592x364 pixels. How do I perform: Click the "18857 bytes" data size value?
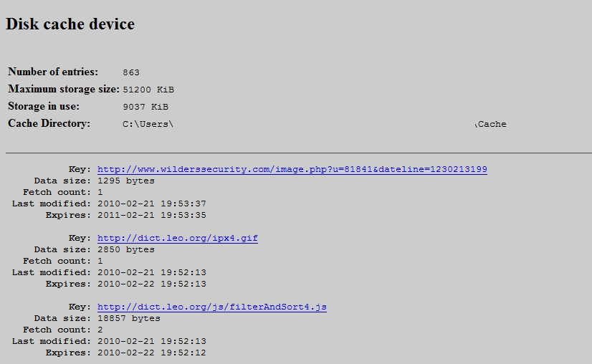[128, 318]
